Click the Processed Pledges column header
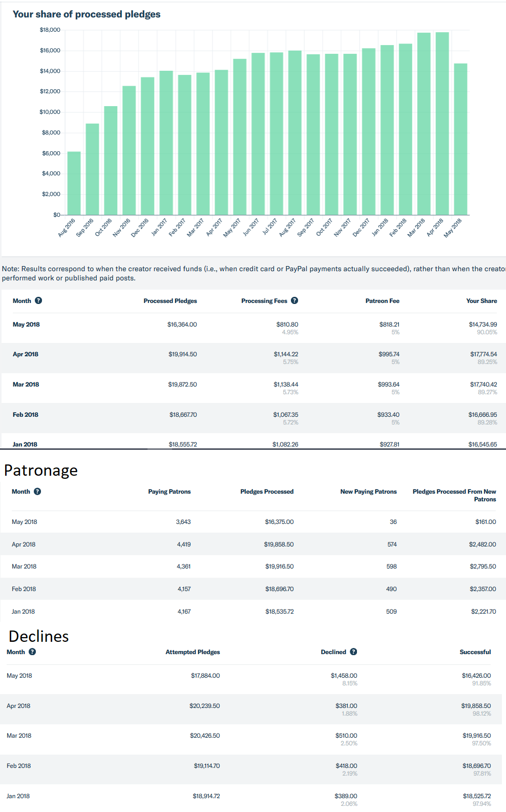This screenshot has height=812, width=506. [170, 301]
